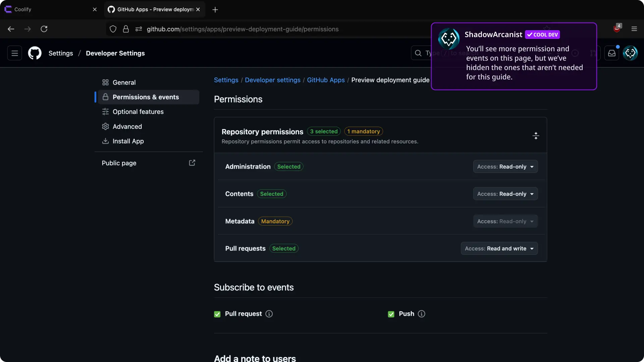
Task: Click the GitHub Octocat logo
Action: 35,53
